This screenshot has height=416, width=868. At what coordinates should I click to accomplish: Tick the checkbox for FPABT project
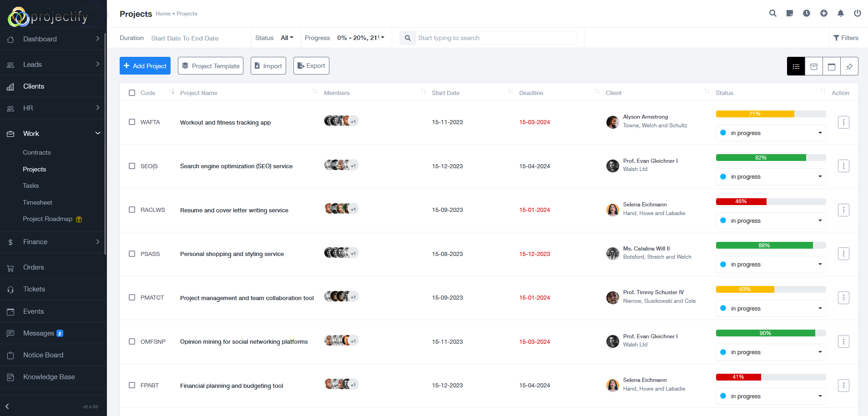pyautogui.click(x=132, y=385)
